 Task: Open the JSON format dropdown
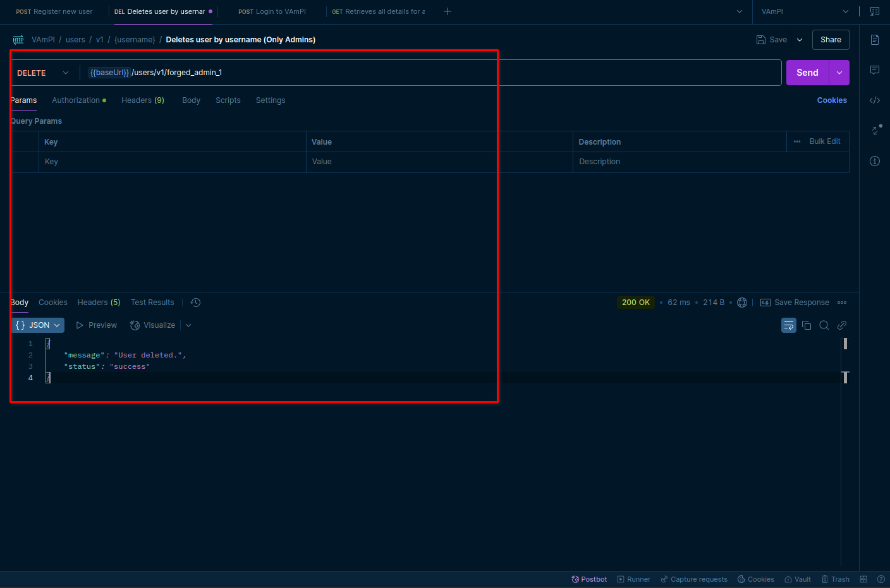38,325
